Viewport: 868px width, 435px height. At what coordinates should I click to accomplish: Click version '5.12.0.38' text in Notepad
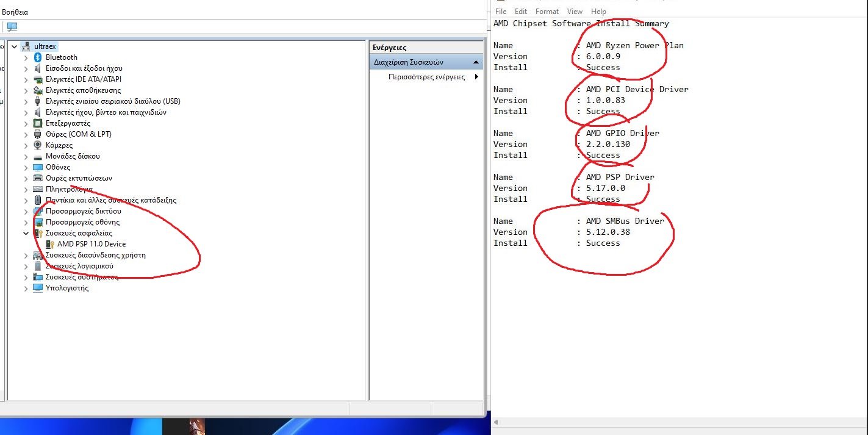[x=608, y=232]
